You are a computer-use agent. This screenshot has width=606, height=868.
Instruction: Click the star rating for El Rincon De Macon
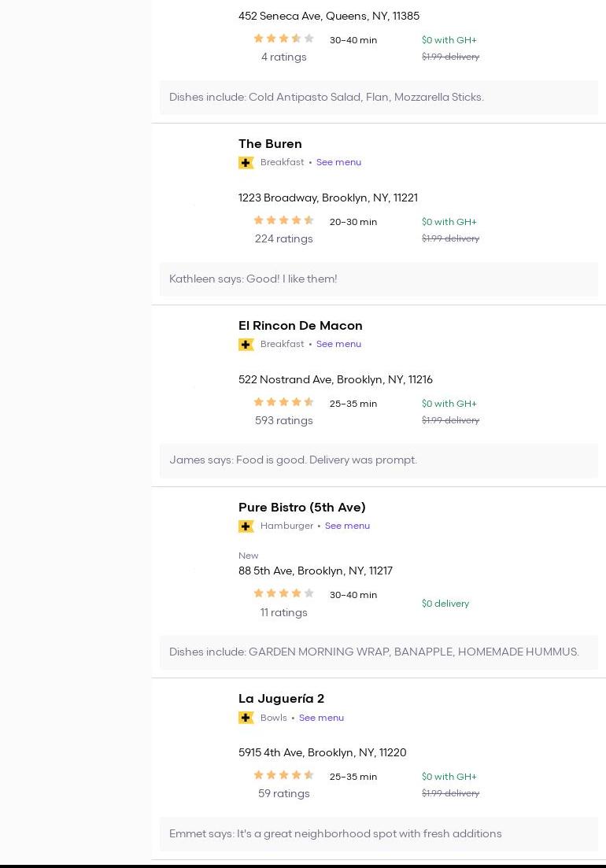pos(283,403)
